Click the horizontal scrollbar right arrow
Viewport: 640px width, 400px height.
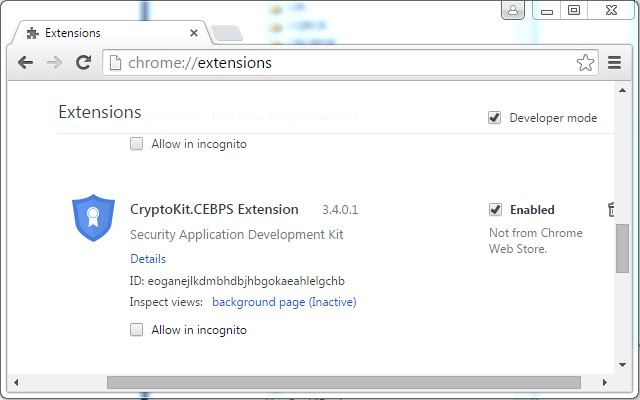coord(604,382)
